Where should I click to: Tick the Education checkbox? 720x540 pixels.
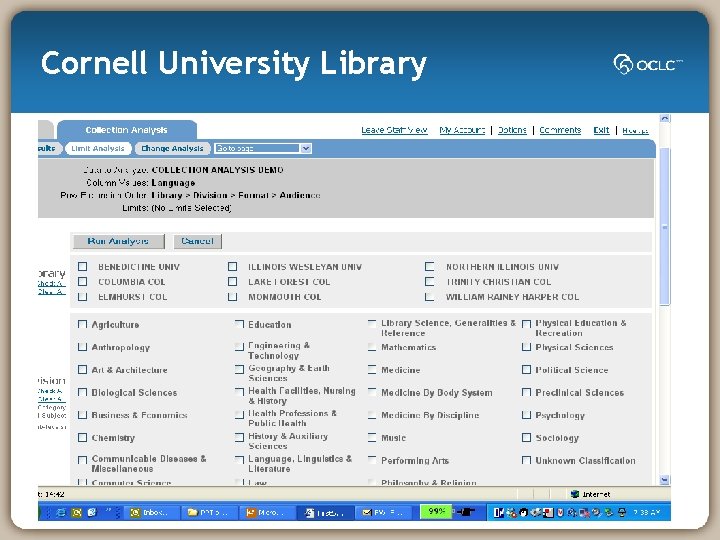click(239, 325)
